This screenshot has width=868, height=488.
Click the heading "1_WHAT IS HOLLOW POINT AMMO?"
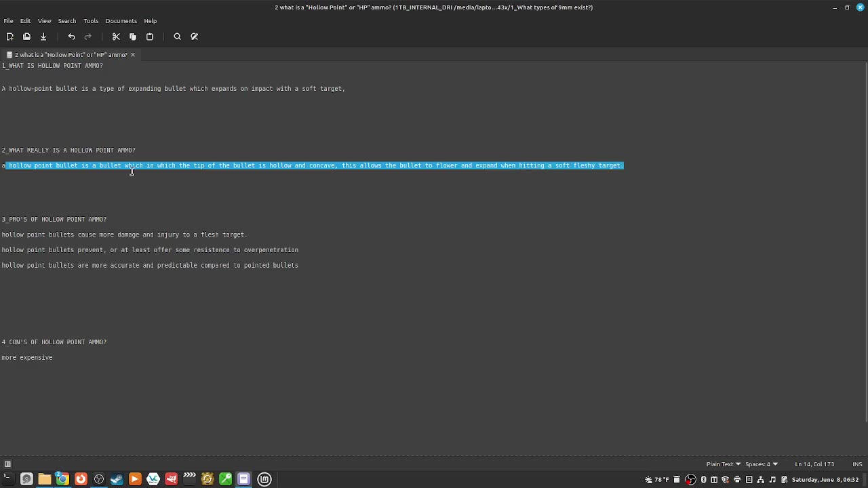tap(52, 66)
